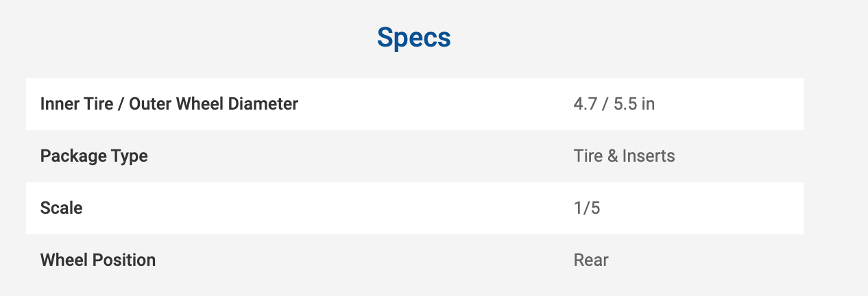Click the 4.7 number in diameter value
Screen dimensions: 868x296
[584, 104]
